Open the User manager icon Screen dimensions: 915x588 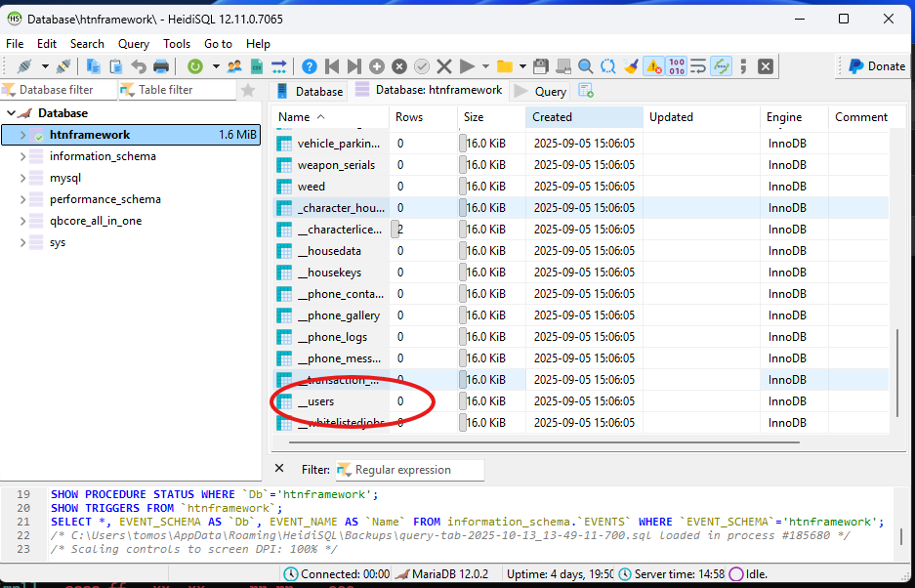(234, 66)
